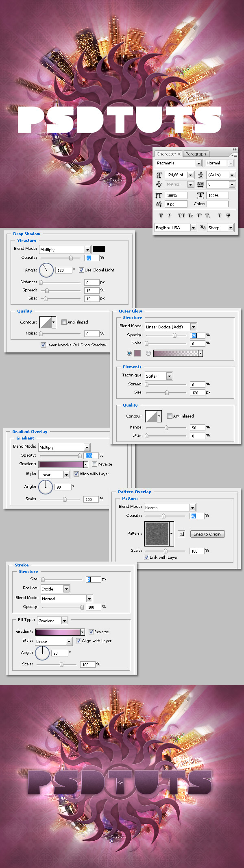Click the Stroke gradient bar
The width and height of the screenshot is (244, 868).
coord(58,632)
